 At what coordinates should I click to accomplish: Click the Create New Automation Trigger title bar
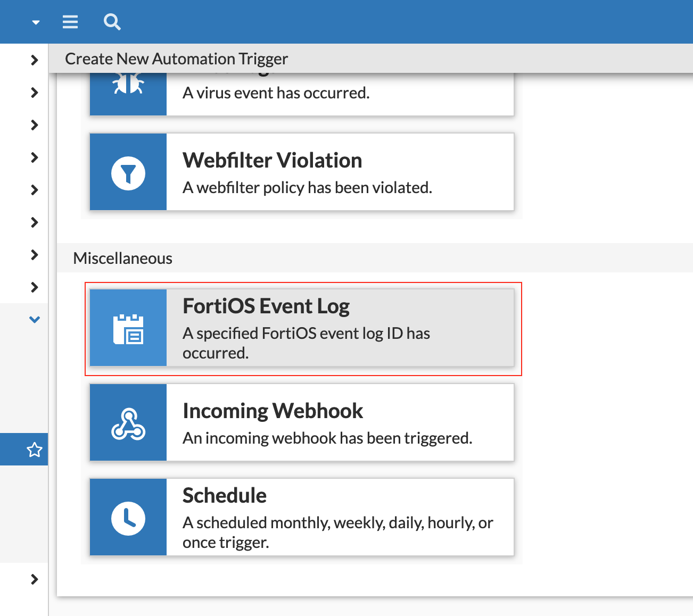[176, 59]
